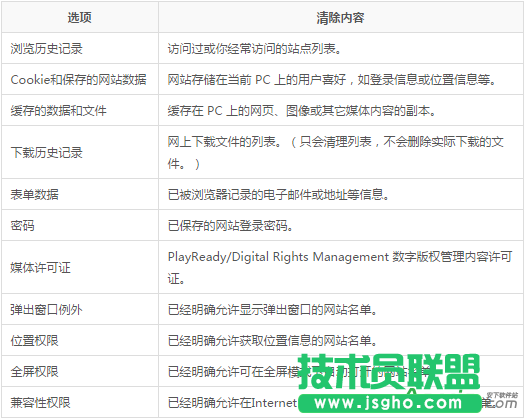Image resolution: width=525 pixels, height=419 pixels.
Task: Click '已经明确允许显示弹出窗口的网站名单' text
Action: coord(272,309)
